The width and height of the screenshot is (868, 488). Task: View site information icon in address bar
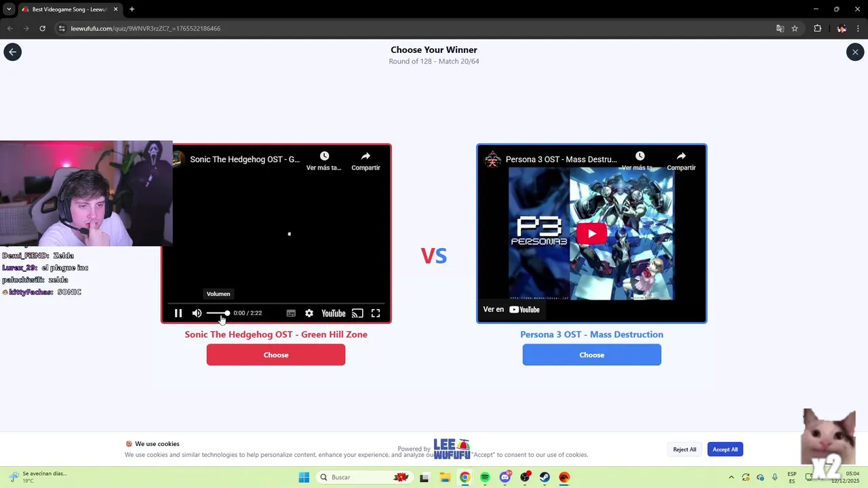click(62, 28)
